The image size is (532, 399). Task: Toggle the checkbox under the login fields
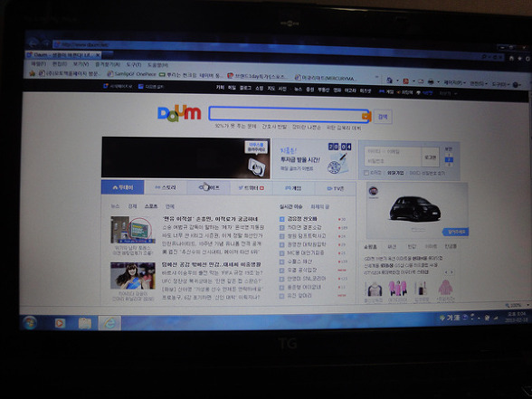point(366,173)
